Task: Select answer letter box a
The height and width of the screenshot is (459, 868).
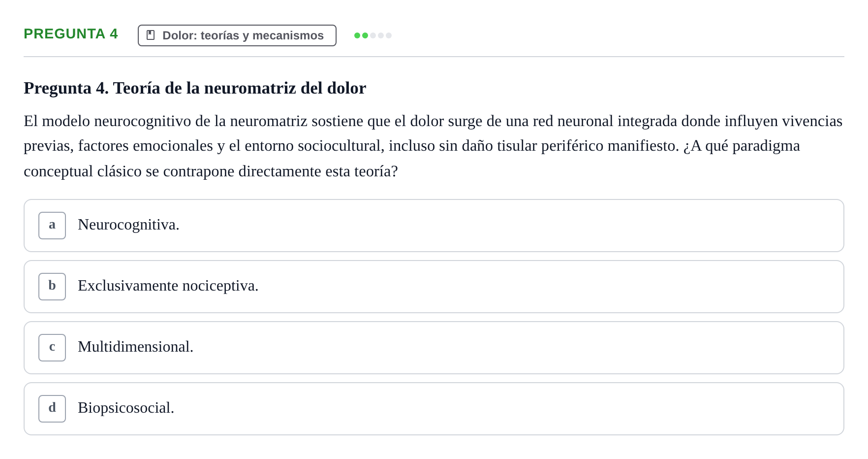Action: pos(52,226)
